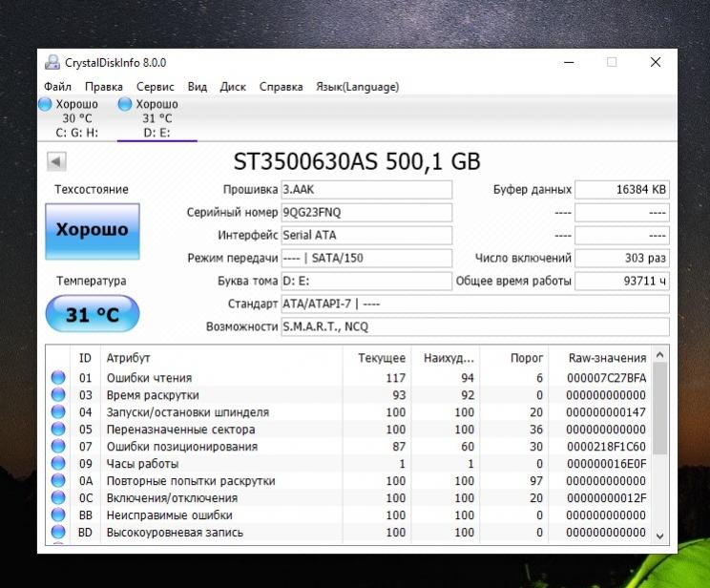The height and width of the screenshot is (588, 710).
Task: Click the Атрибут column header
Action: (x=221, y=357)
